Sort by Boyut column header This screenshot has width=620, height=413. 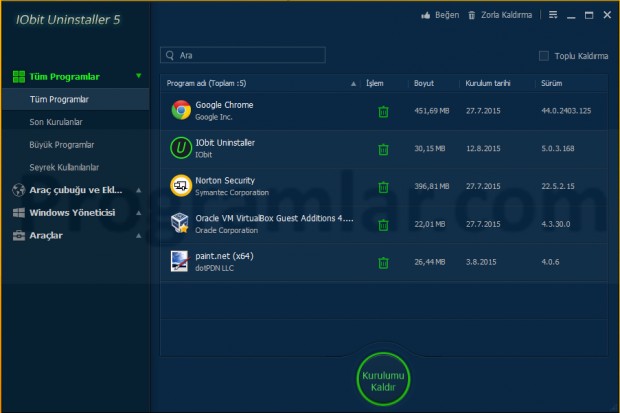[x=423, y=83]
